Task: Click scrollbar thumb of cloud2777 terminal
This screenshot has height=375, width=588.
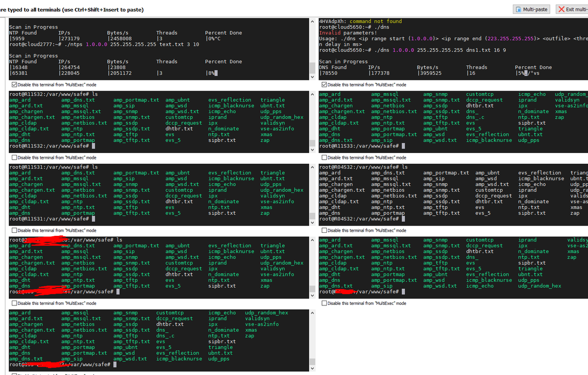Action: tap(314, 68)
